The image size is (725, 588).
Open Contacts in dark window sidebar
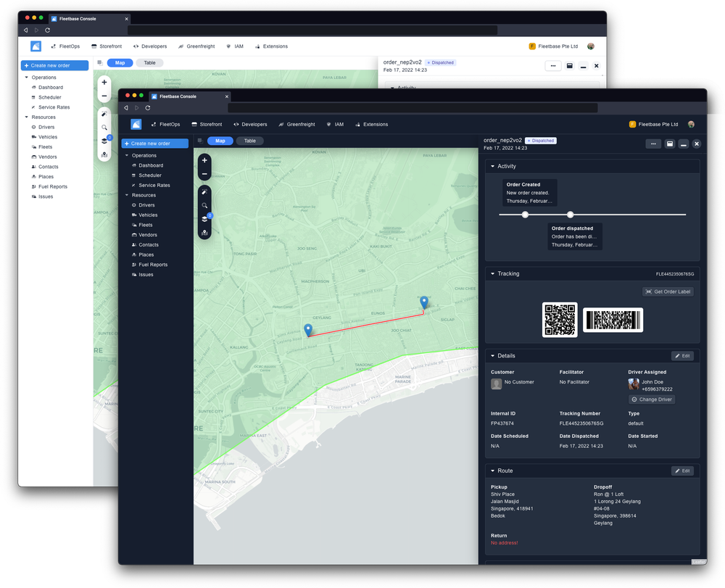(x=145, y=245)
